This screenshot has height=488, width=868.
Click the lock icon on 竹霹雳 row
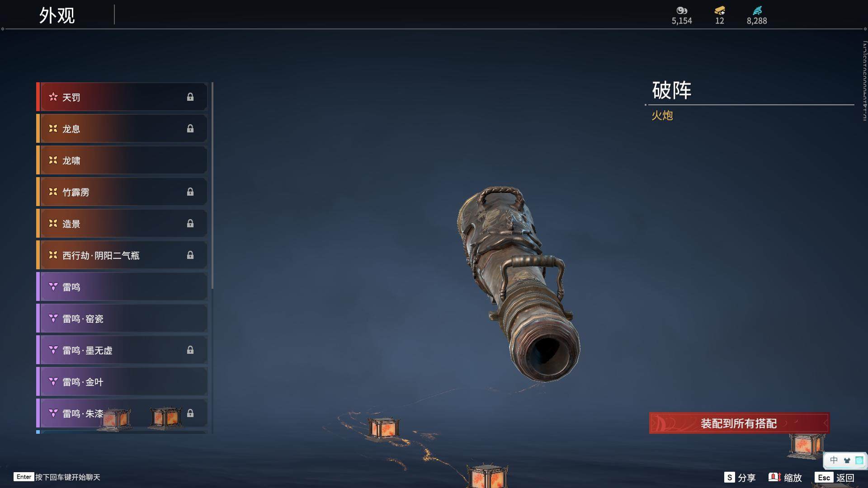(190, 192)
